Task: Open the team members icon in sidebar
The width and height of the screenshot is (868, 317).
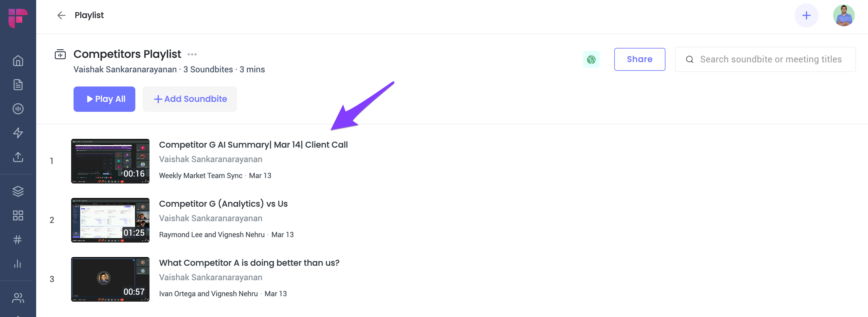Action: (x=18, y=298)
